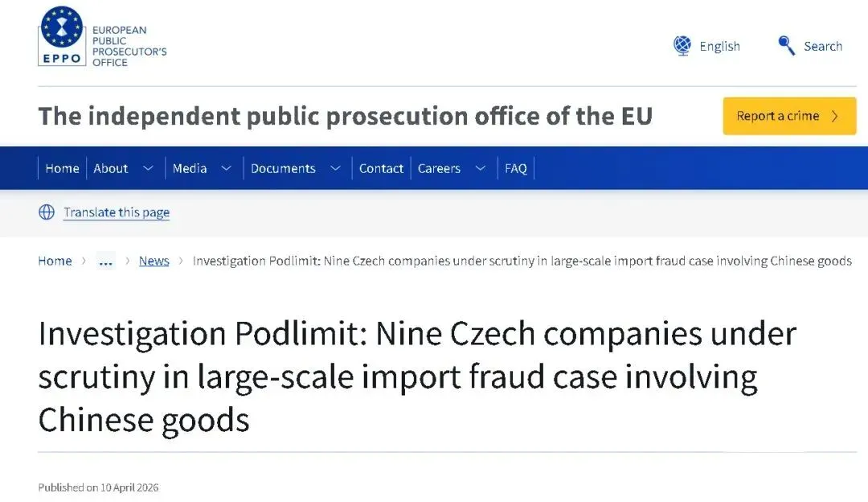Click the Translate this page globe icon
Image resolution: width=868 pixels, height=502 pixels.
(47, 212)
